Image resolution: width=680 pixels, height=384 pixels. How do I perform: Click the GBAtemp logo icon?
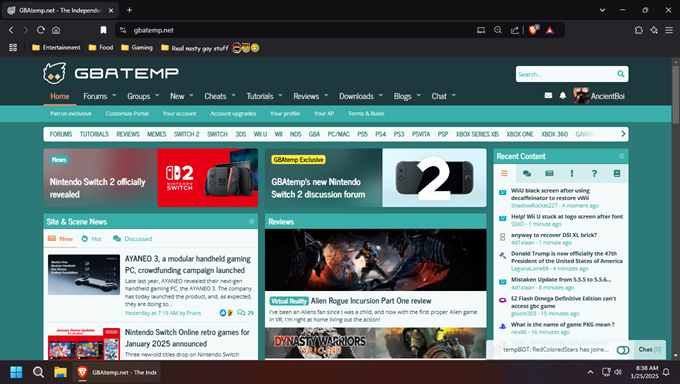pos(55,73)
